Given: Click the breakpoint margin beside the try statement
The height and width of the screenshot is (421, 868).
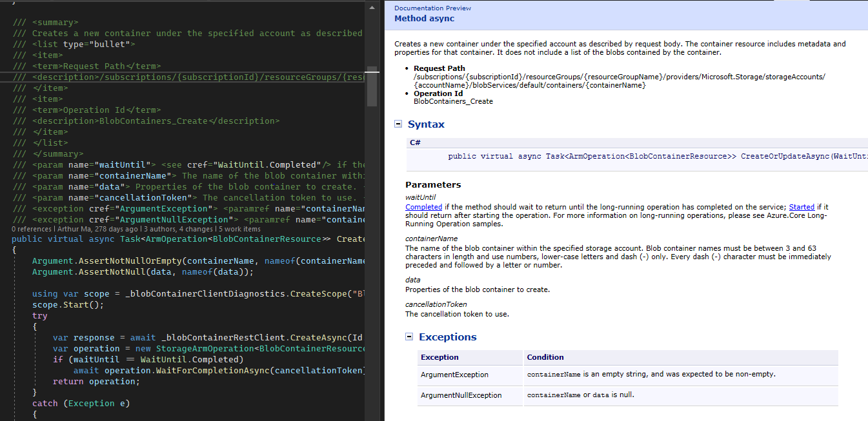Looking at the screenshot, I should [x=6, y=315].
